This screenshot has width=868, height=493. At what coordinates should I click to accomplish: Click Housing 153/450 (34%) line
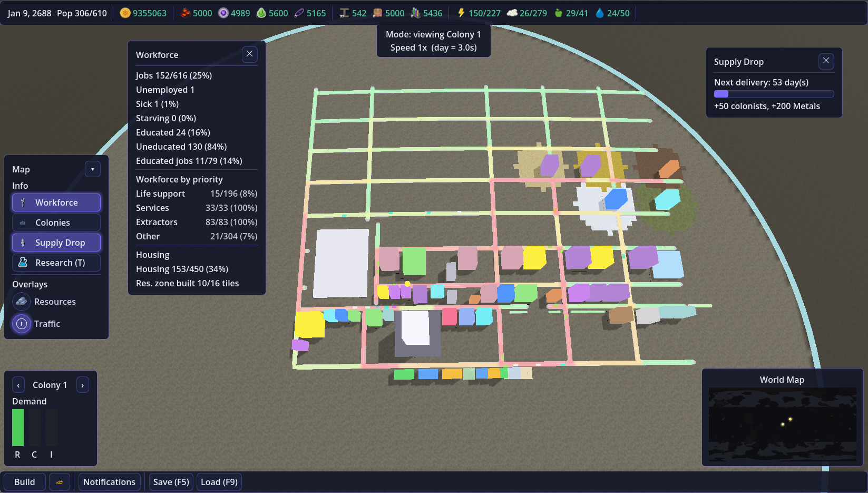pyautogui.click(x=182, y=269)
